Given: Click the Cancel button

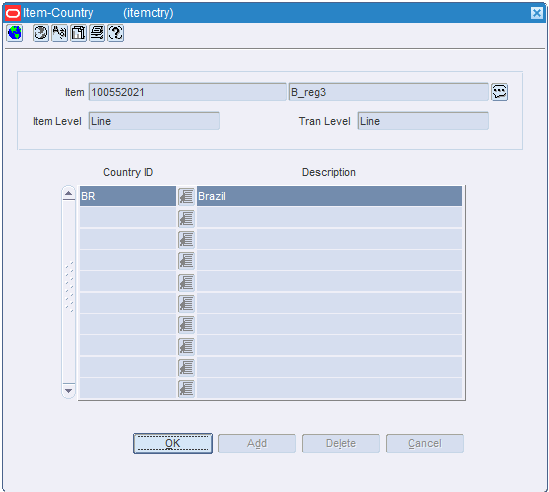Looking at the screenshot, I should 425,443.
